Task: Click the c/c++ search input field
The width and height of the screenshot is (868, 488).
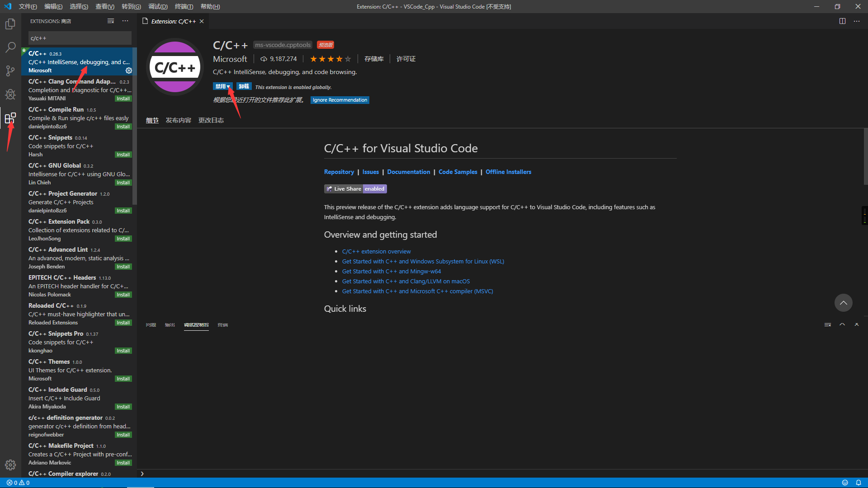Action: 80,38
